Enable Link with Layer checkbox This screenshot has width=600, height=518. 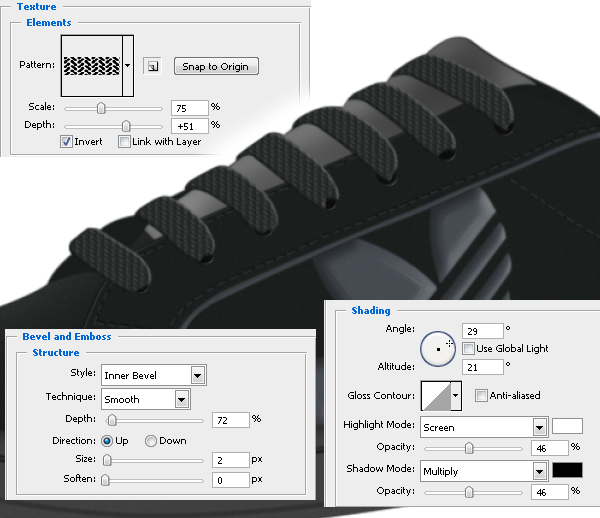tap(124, 142)
